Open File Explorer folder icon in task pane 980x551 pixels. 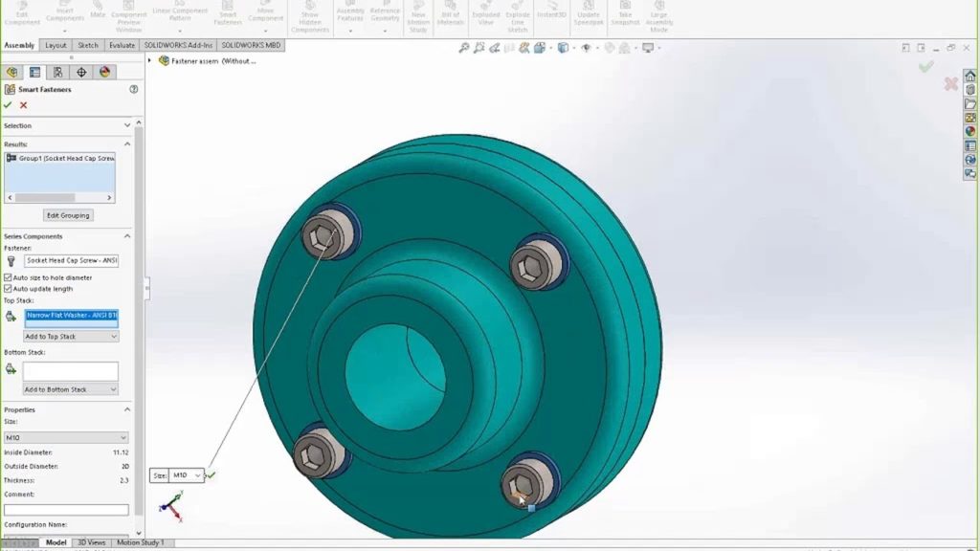click(970, 103)
